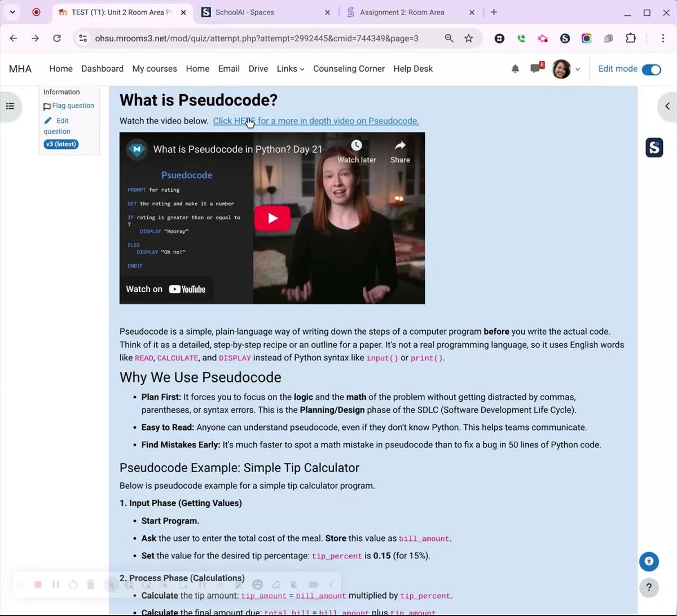Viewport: 677px width, 616px height.
Task: Toggle the Edit mode switch
Action: coord(651,69)
